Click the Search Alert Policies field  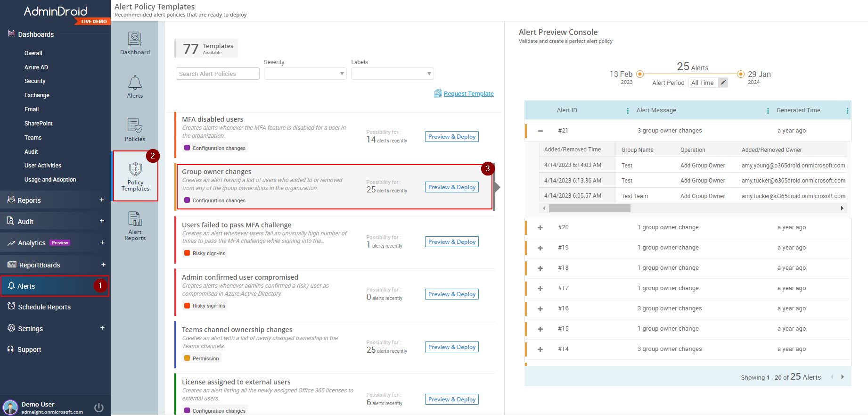(217, 74)
